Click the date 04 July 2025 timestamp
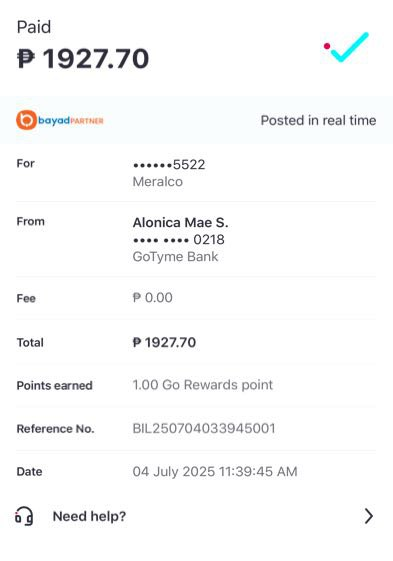The image size is (393, 561). [x=215, y=471]
